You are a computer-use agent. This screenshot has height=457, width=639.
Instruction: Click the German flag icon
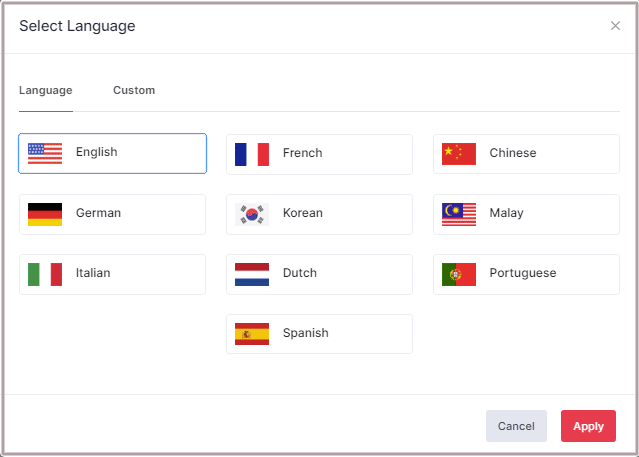[45, 214]
